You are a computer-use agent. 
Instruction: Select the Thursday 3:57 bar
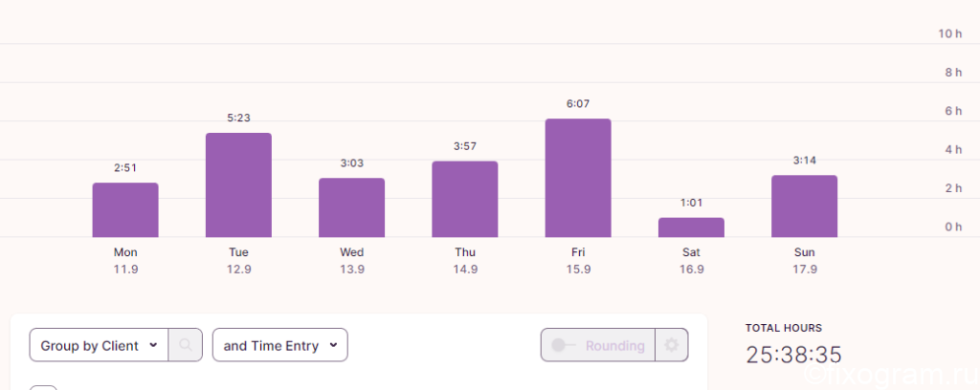point(465,200)
